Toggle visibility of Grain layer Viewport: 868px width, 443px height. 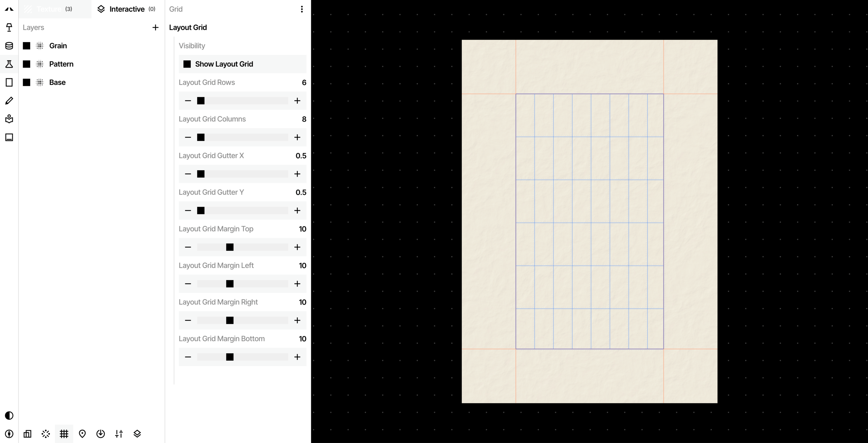[27, 46]
